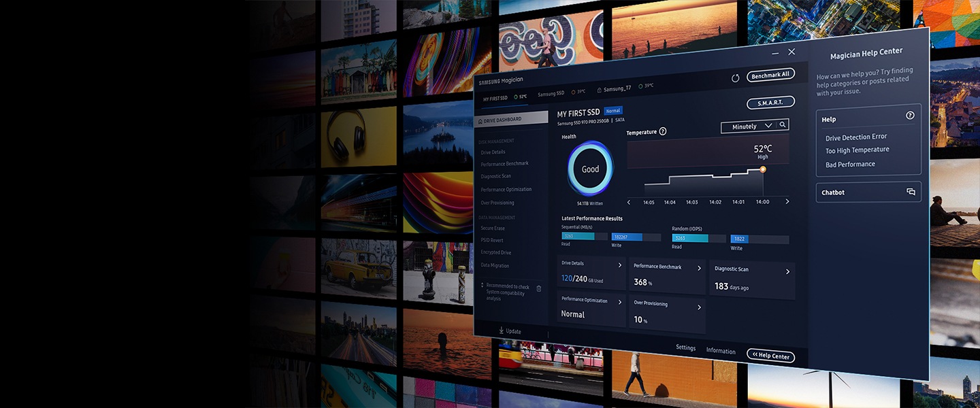The height and width of the screenshot is (408, 980).
Task: Click the trash icon beside compatibility notice
Action: (539, 288)
